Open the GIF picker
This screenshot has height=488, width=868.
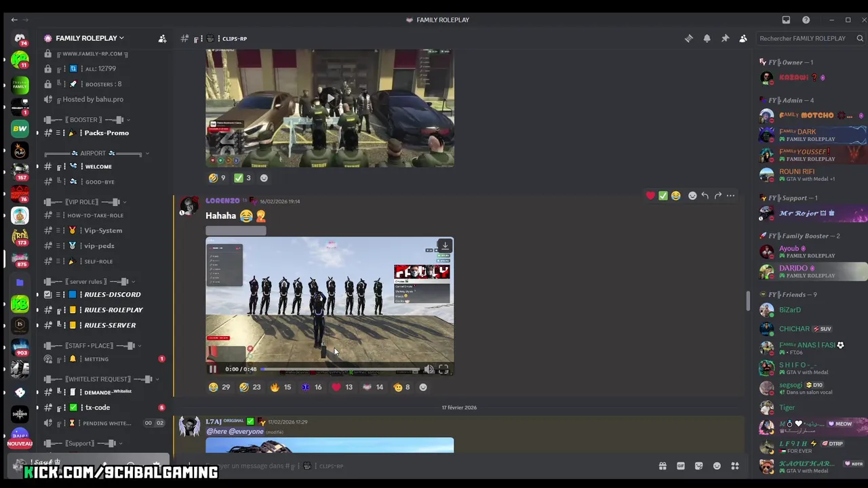[x=681, y=466]
